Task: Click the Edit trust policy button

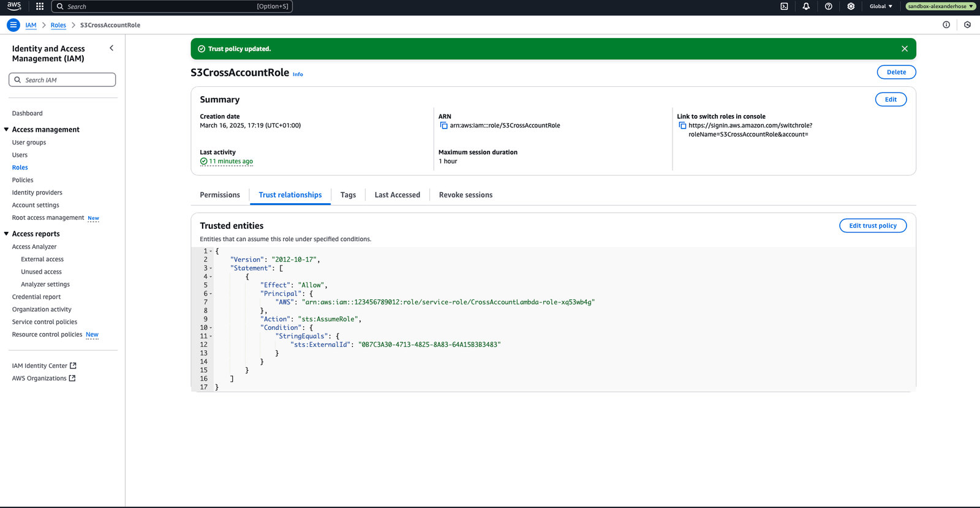Action: coord(872,226)
